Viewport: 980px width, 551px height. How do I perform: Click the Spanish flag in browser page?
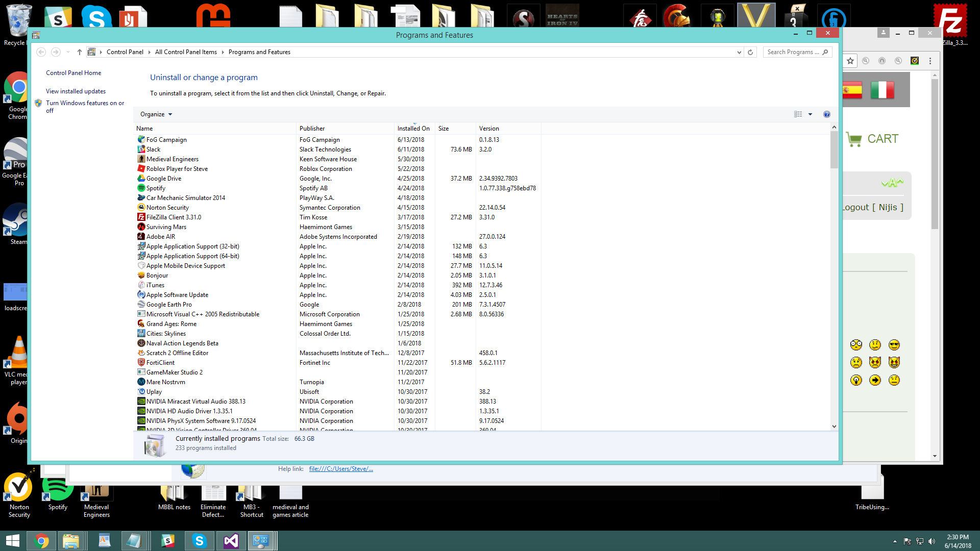point(852,90)
